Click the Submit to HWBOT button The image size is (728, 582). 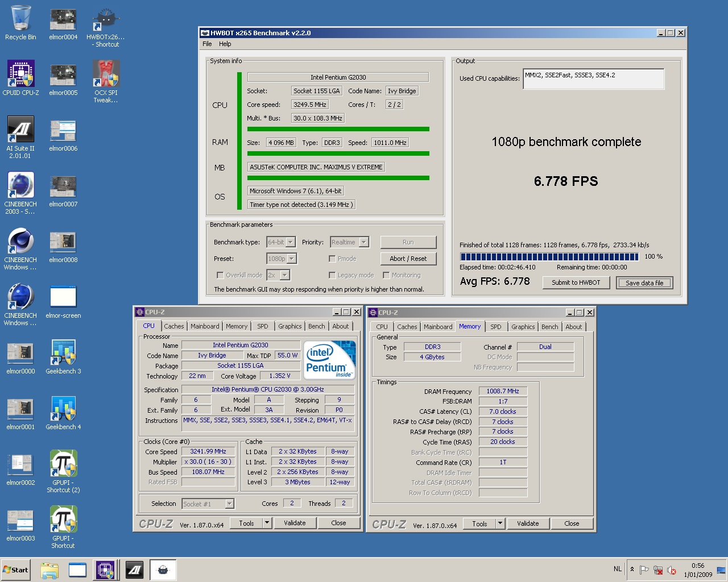coord(576,282)
